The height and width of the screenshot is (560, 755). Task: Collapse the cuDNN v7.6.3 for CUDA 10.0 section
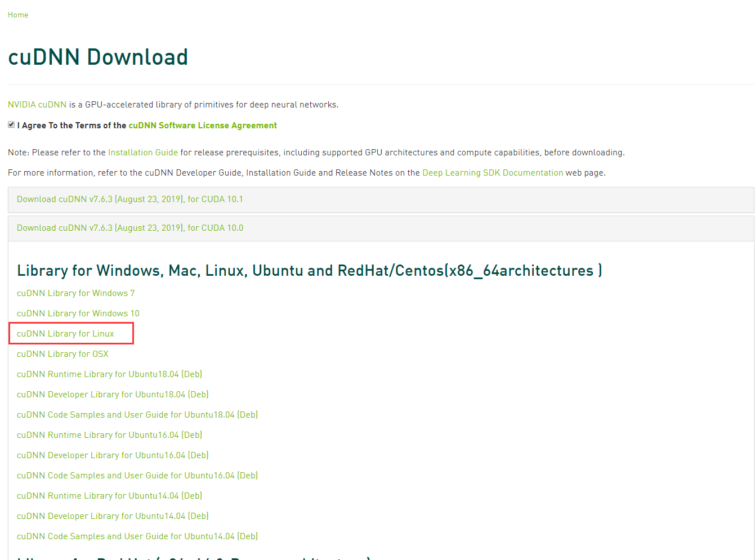[129, 227]
